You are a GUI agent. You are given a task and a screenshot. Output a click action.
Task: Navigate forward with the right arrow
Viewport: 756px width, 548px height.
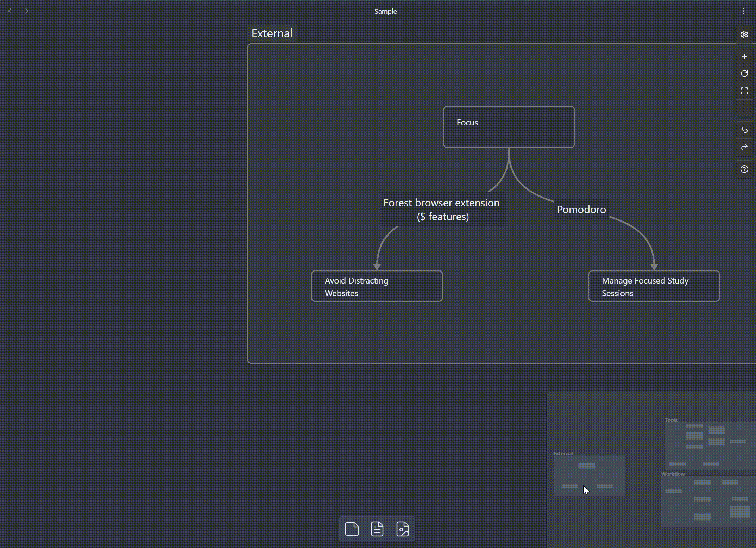click(26, 11)
